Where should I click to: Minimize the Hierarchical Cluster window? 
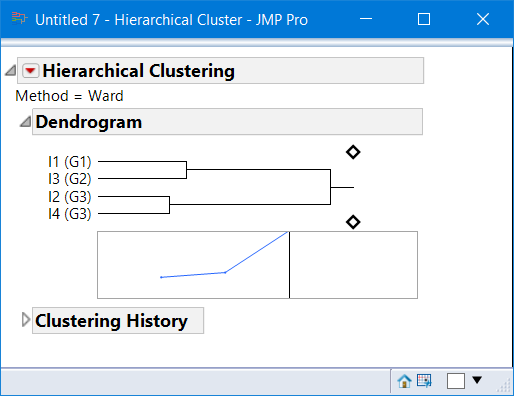coord(366,19)
